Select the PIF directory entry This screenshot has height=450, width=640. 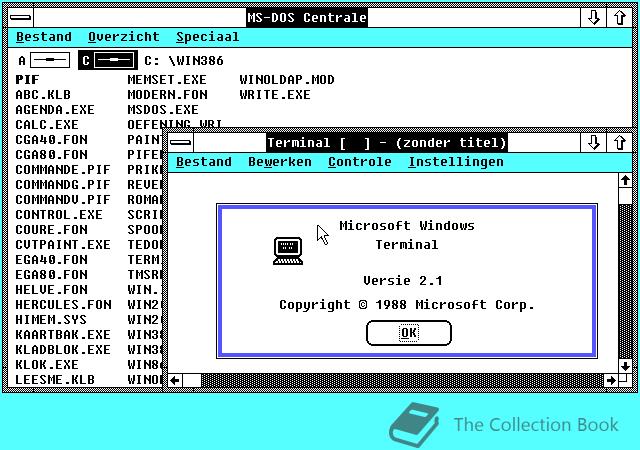27,80
